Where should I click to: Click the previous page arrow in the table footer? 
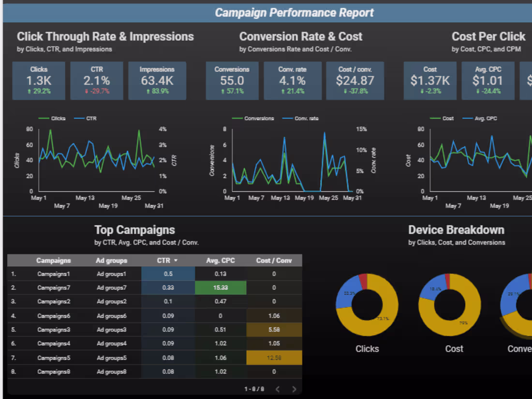click(278, 388)
